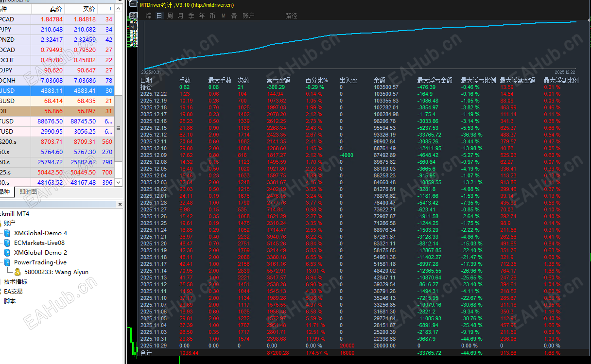Click the 2025.10.29 date row
The image size is (591, 364).
[x=154, y=346]
